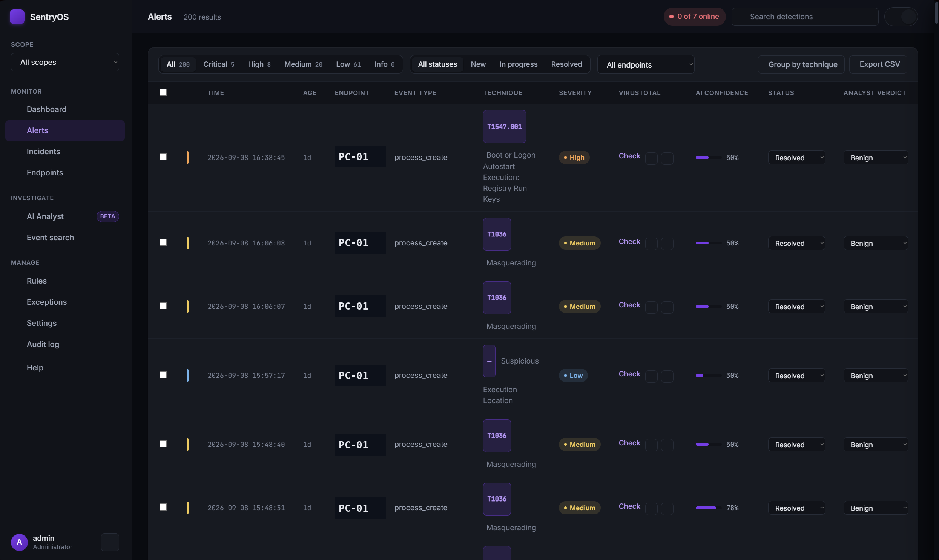Open the Resolved status dropdown for 15:48:31 alert
The width and height of the screenshot is (939, 560).
coord(796,508)
